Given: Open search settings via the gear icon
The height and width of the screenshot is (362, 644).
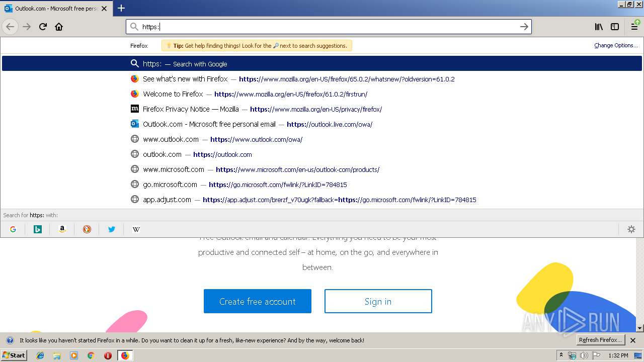Looking at the screenshot, I should (x=631, y=229).
